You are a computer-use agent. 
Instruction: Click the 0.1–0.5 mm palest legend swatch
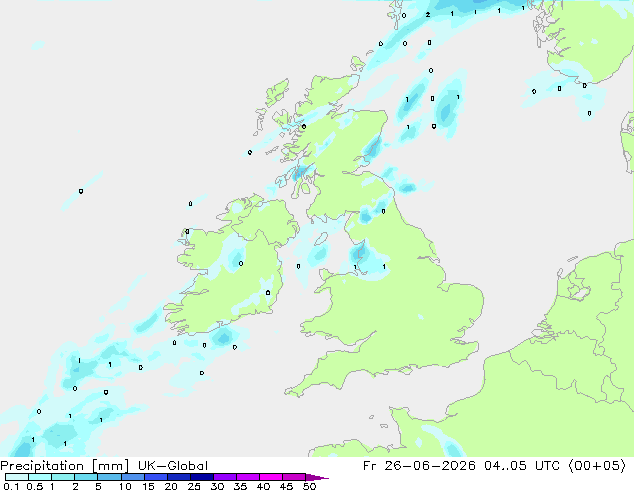(x=17, y=477)
